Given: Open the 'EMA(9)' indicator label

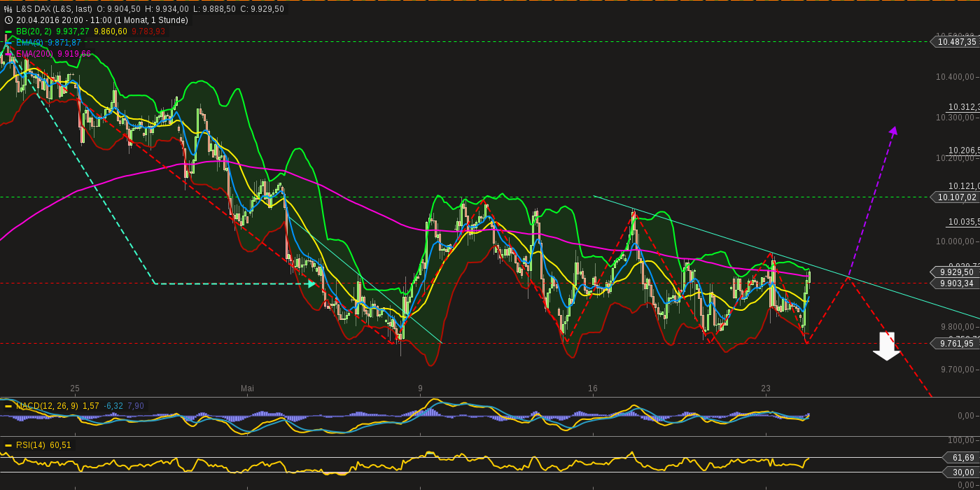Looking at the screenshot, I should (30, 43).
